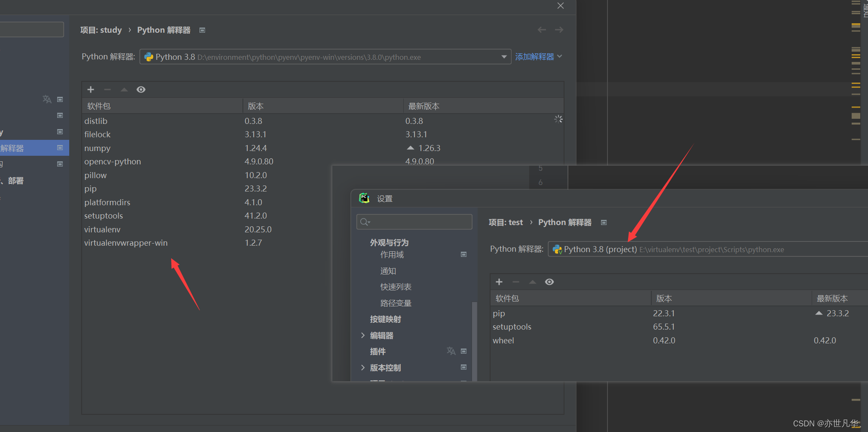Click the upgrade available arrow beside pip 23.3.2
Screen dimensions: 868x432
[x=819, y=313]
